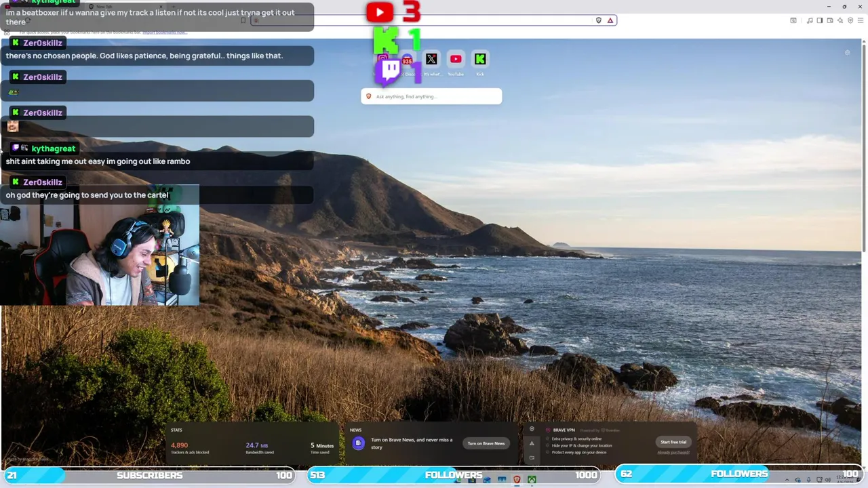Open the Brave VPN toolbar icon

tap(850, 20)
